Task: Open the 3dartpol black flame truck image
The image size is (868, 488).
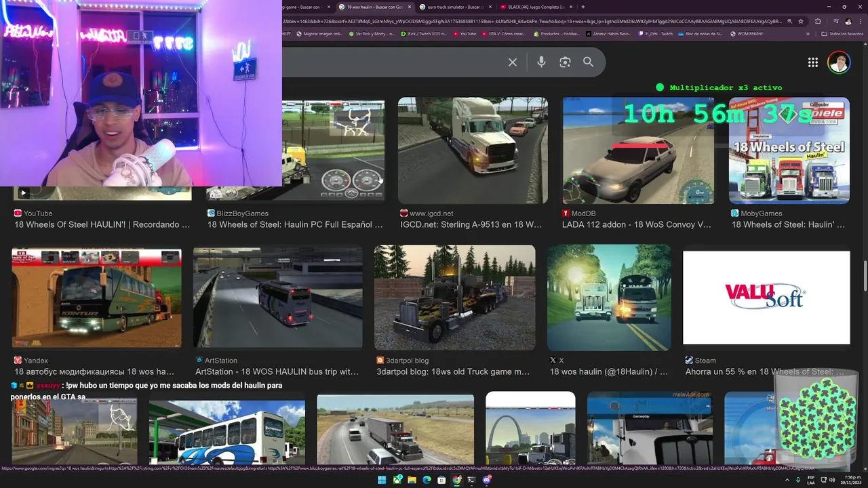Action: coord(455,298)
